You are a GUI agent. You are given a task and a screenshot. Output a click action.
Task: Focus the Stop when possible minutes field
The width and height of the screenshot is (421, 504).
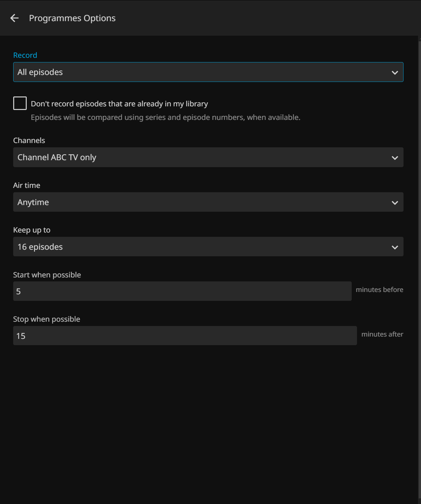(185, 336)
